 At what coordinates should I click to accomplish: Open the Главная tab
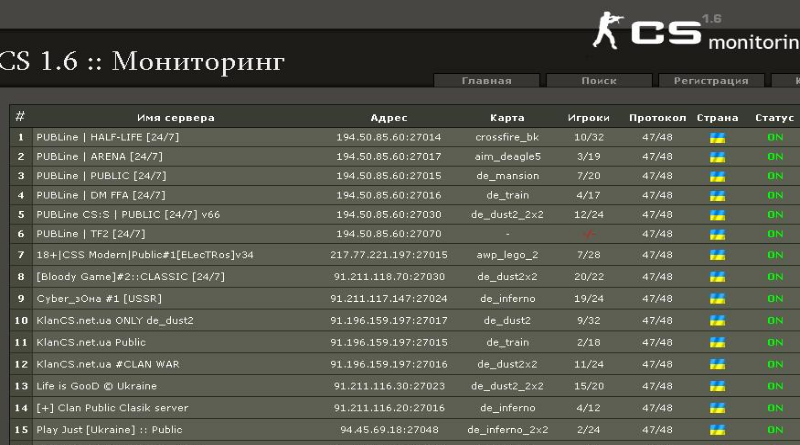486,81
